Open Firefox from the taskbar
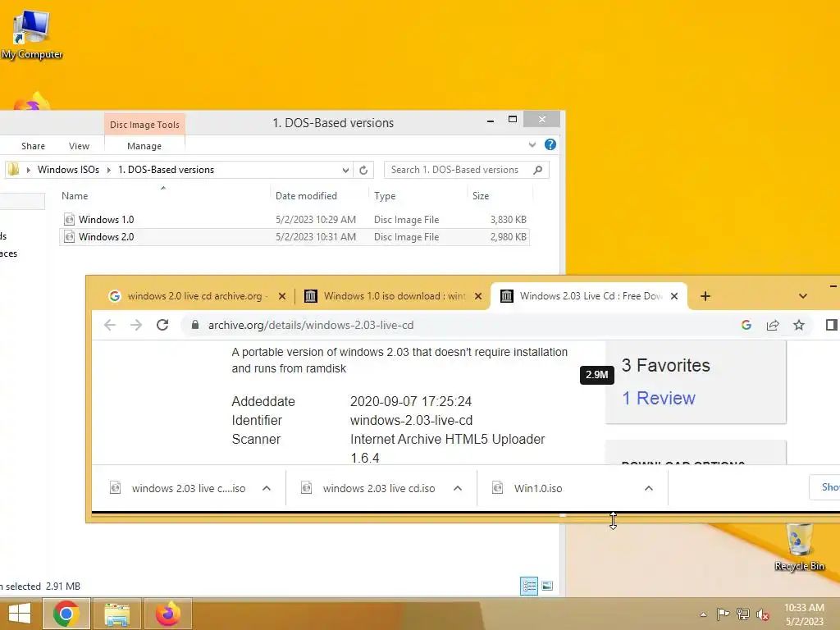The image size is (840, 630). (167, 614)
